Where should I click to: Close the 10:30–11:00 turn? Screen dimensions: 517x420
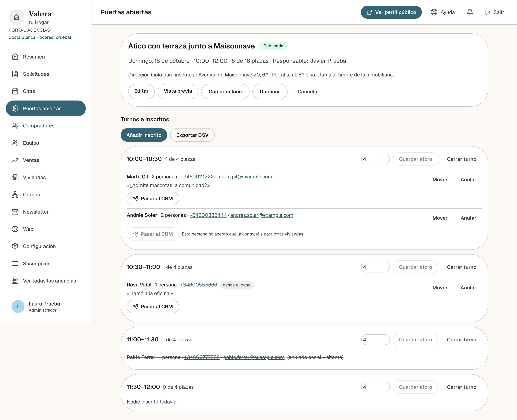coord(461,267)
